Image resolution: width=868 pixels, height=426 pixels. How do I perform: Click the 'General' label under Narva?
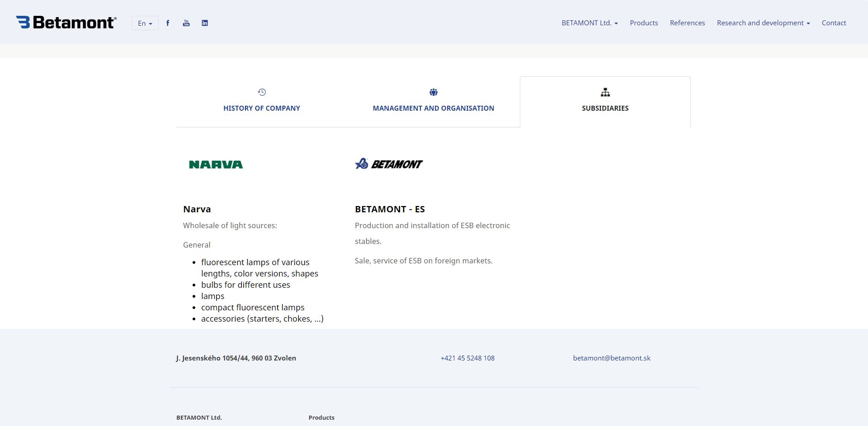[x=197, y=245]
